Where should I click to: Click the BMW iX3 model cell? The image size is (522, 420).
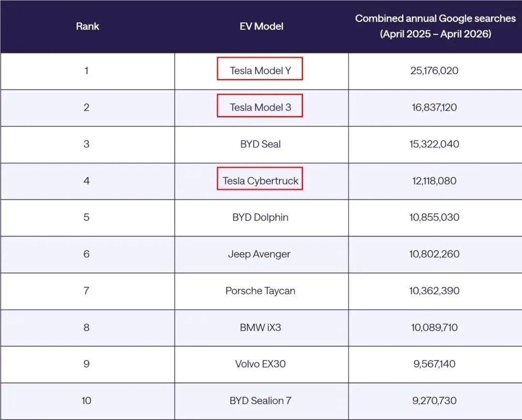pos(261,327)
